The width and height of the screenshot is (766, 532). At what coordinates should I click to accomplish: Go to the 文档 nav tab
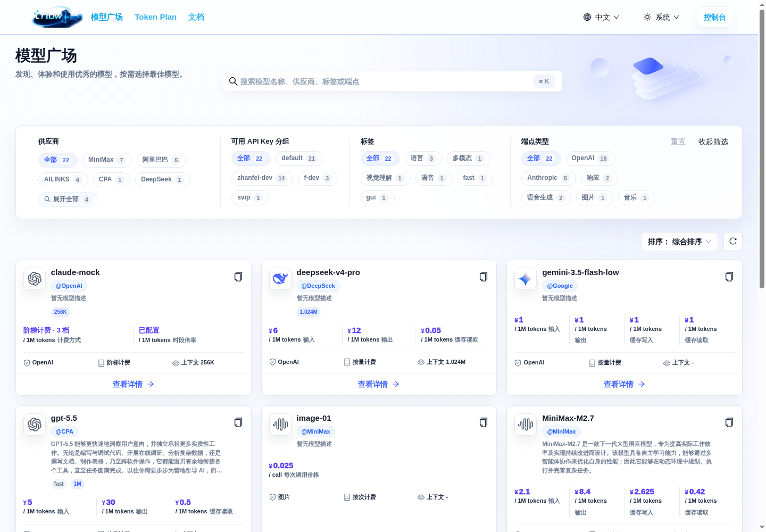[196, 17]
